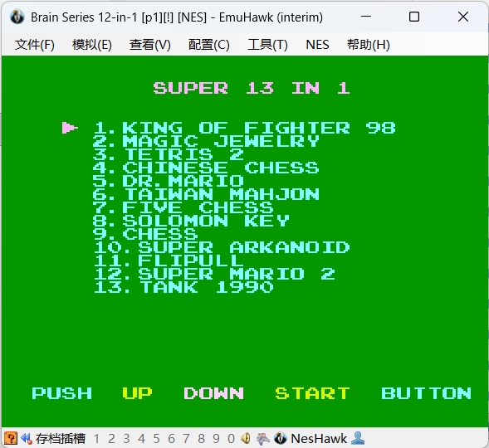Viewport: 489px width, 448px height.
Task: Click the NesHawk core icon
Action: [280, 438]
